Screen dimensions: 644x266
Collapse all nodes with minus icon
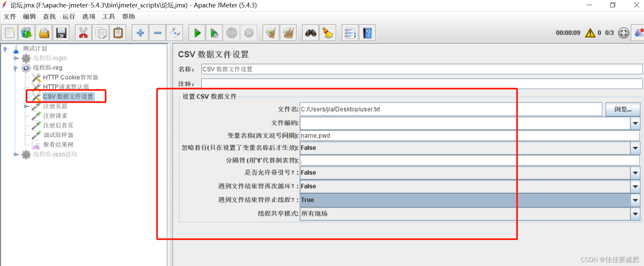(x=158, y=33)
